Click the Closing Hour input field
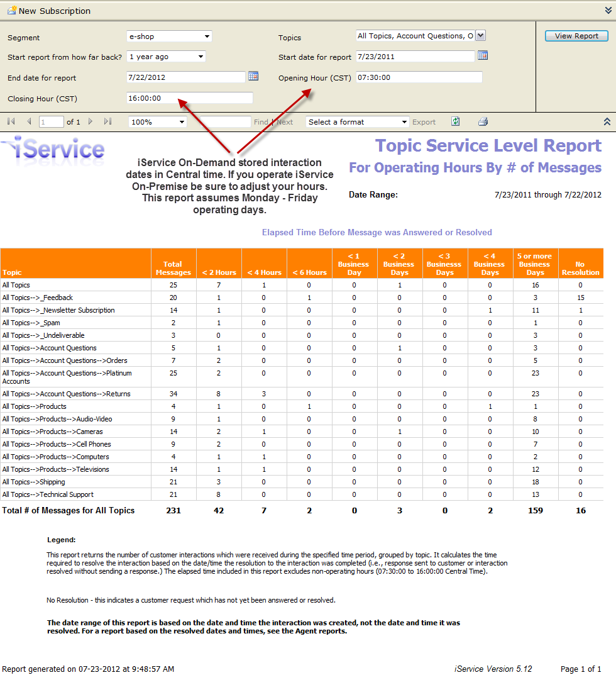 click(189, 98)
